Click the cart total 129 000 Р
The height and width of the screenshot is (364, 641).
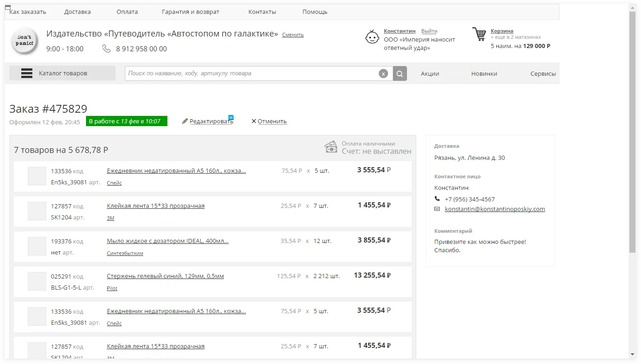536,46
